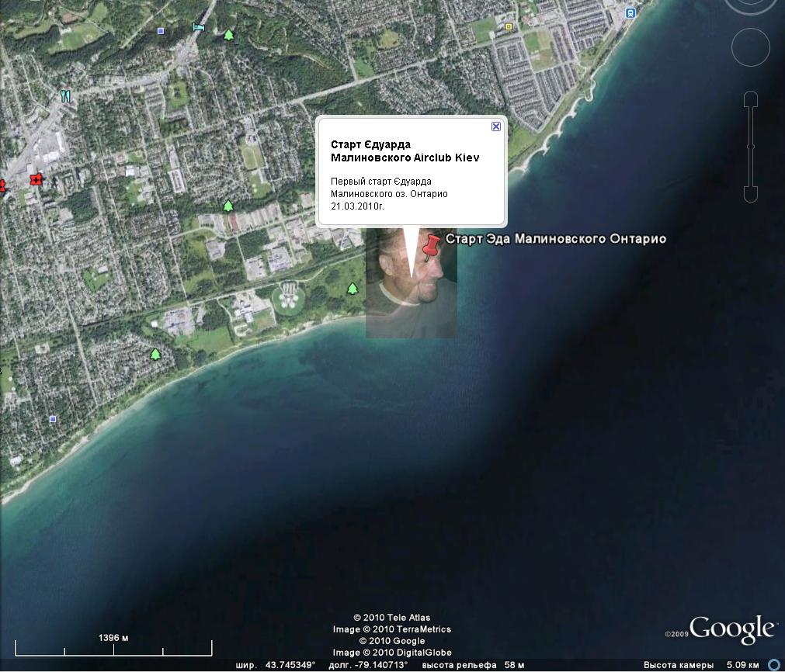The height and width of the screenshot is (672, 785).
Task: Open the train station icon near shoreline
Action: (630, 13)
